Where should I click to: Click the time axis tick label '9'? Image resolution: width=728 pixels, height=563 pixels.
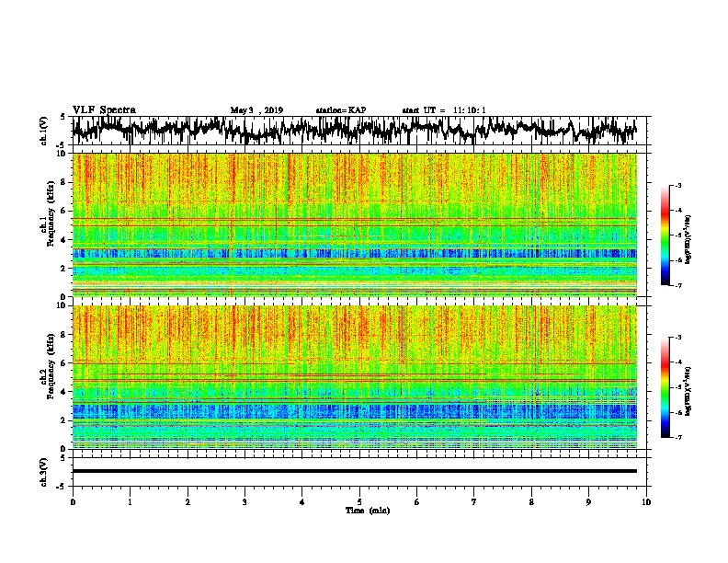(x=588, y=501)
